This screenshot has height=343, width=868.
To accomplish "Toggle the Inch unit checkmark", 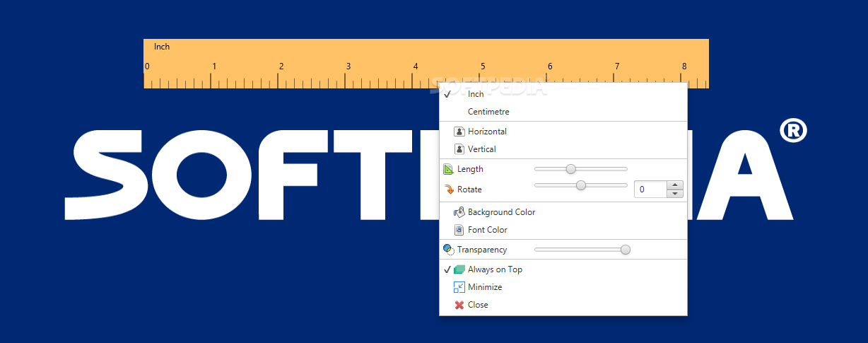I will coord(447,94).
